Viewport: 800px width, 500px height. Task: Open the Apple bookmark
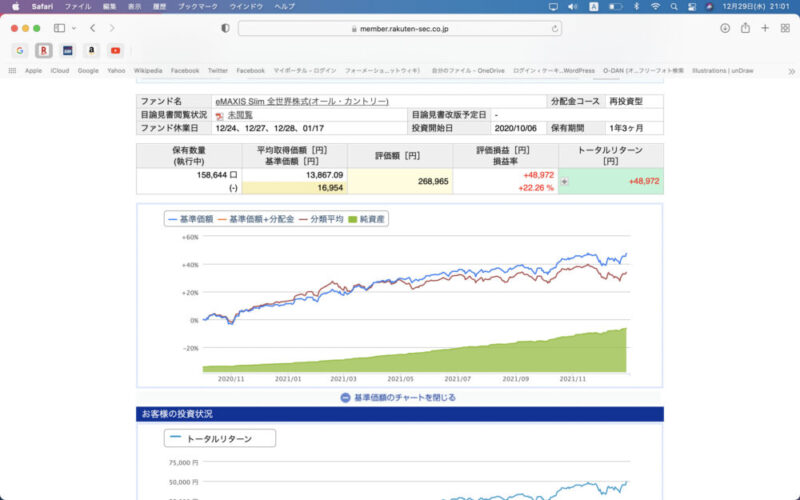[33, 71]
